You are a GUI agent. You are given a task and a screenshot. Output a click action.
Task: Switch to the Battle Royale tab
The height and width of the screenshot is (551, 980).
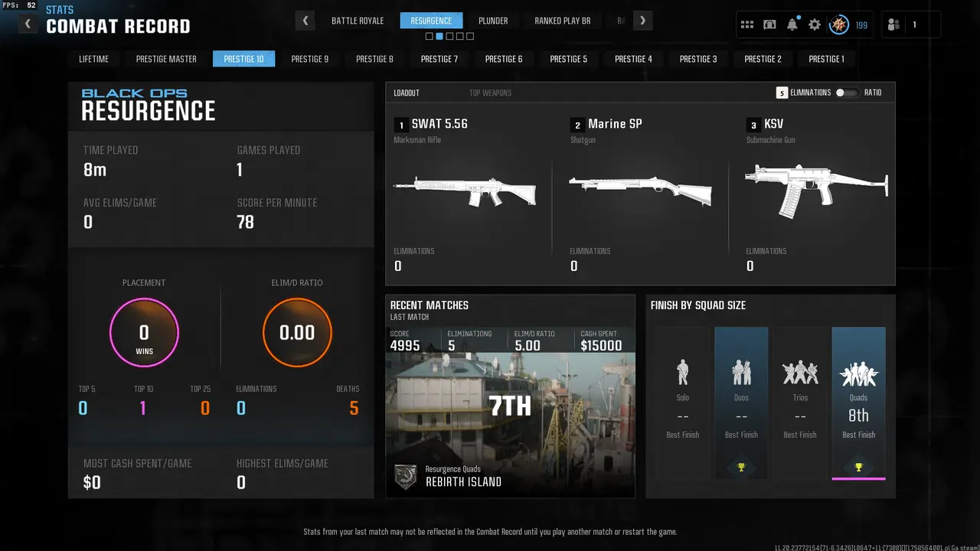(358, 21)
